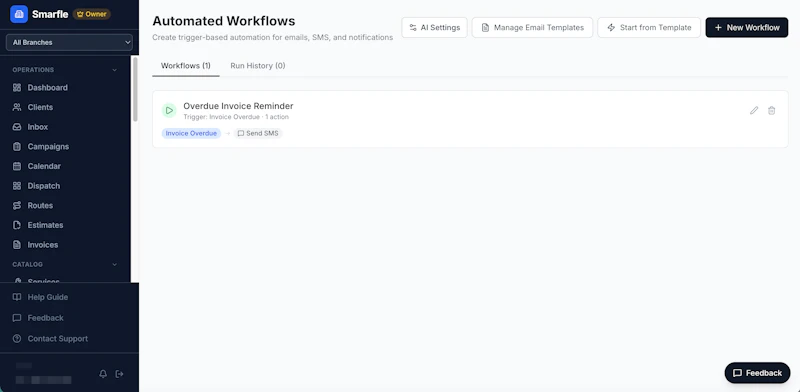
Task: Click the log out icon
Action: (x=119, y=374)
